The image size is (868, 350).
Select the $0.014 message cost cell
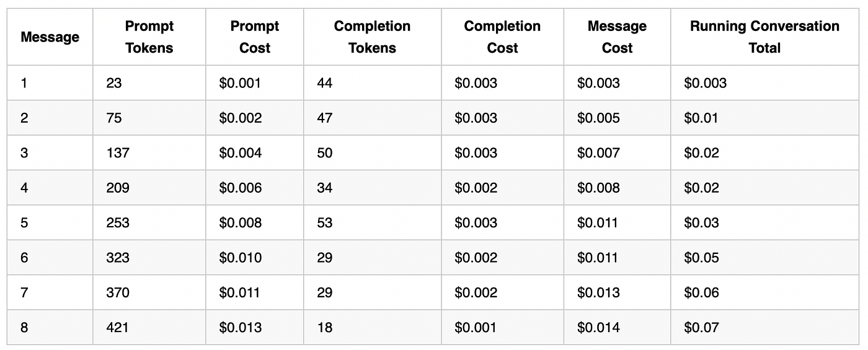coord(598,327)
